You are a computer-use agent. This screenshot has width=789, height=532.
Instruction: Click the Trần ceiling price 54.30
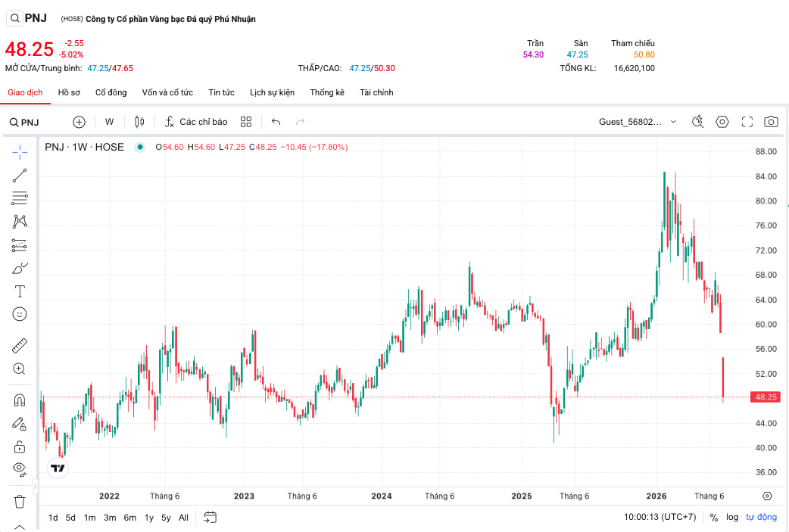pyautogui.click(x=533, y=54)
